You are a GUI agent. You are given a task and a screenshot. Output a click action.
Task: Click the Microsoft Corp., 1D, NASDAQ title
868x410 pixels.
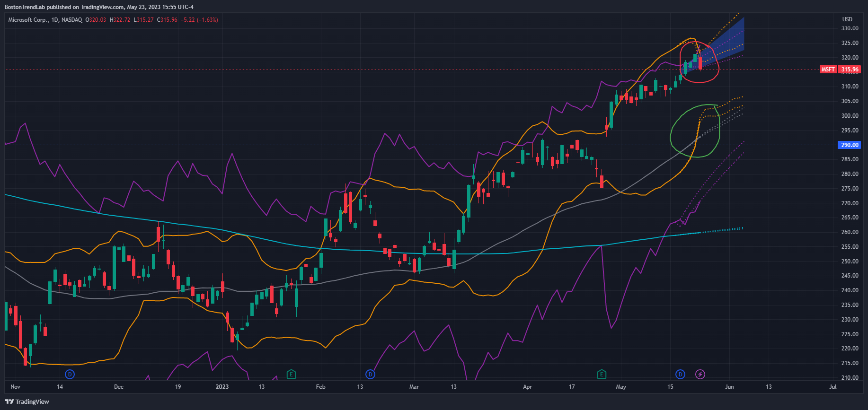[x=45, y=20]
